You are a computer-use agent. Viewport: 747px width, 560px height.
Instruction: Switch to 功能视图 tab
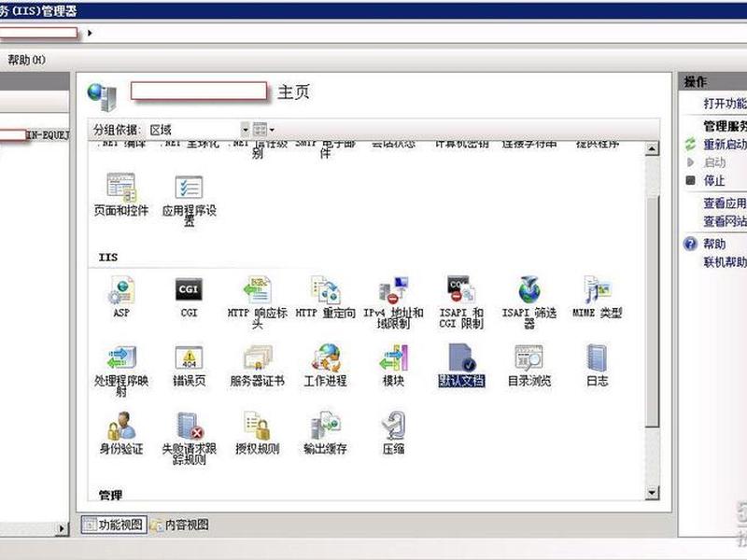click(114, 525)
